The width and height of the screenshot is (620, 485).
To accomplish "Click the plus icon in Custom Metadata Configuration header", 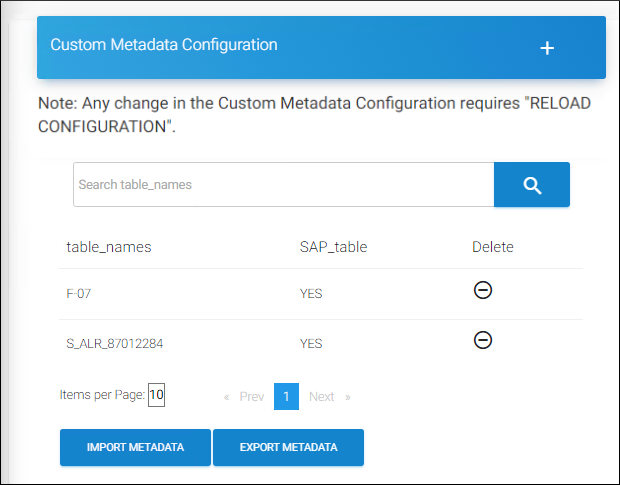I will [x=547, y=48].
